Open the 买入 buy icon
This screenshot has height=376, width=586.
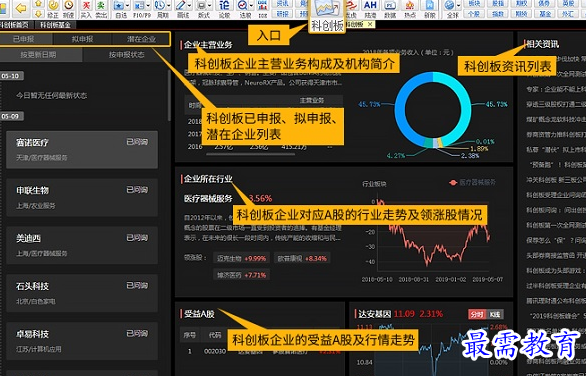(x=86, y=5)
